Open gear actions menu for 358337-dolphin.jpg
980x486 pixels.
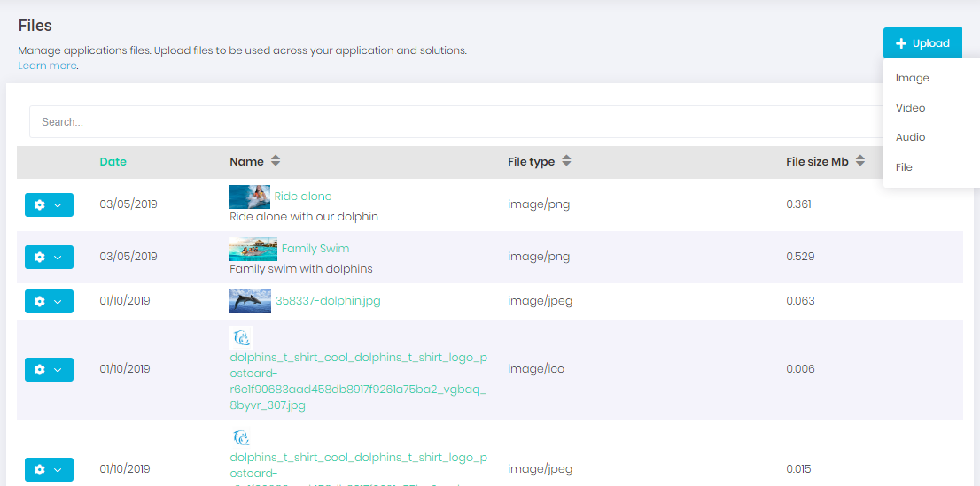tap(49, 301)
